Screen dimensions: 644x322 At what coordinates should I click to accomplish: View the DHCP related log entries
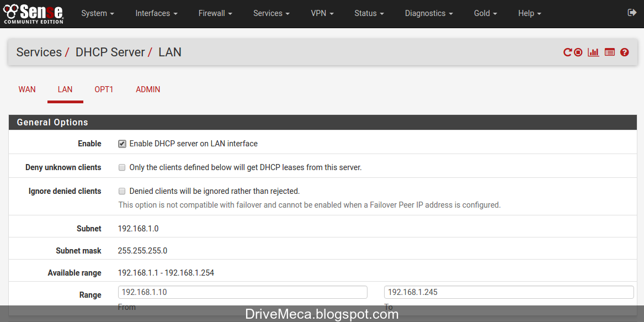tap(609, 52)
